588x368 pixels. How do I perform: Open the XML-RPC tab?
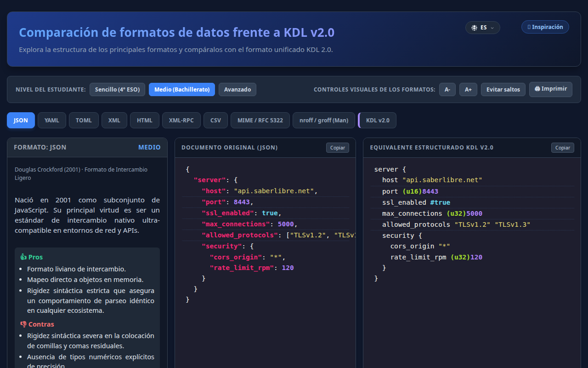(x=181, y=121)
